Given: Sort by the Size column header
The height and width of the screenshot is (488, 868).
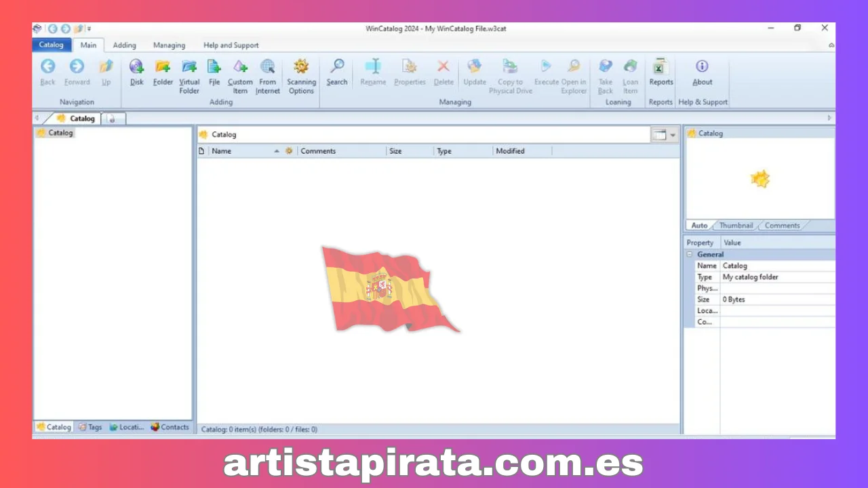Looking at the screenshot, I should click(410, 151).
